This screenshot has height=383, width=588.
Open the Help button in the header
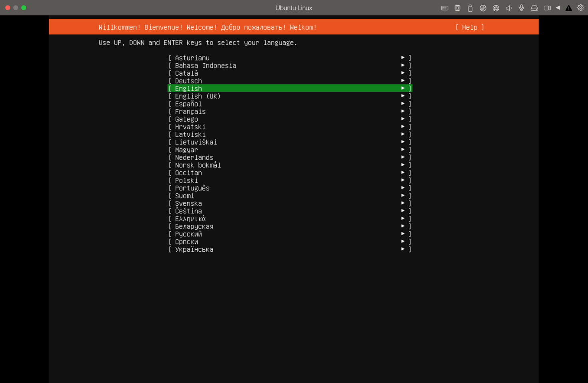click(x=470, y=27)
